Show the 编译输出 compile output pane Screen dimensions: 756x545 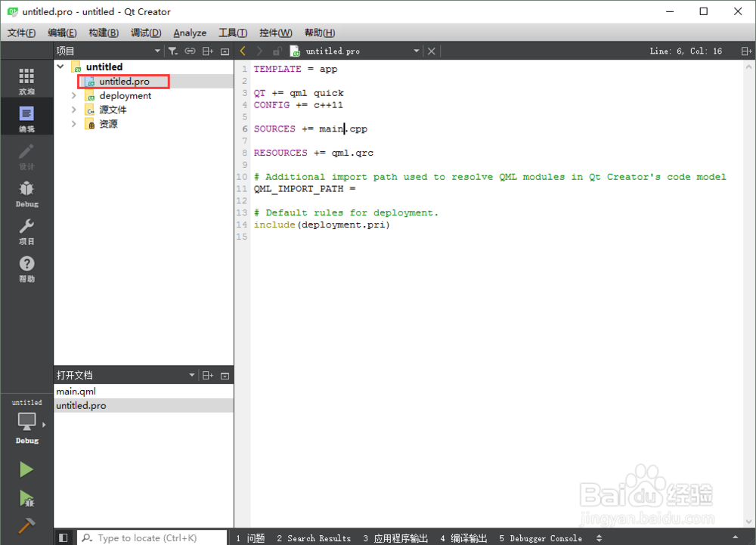(463, 538)
